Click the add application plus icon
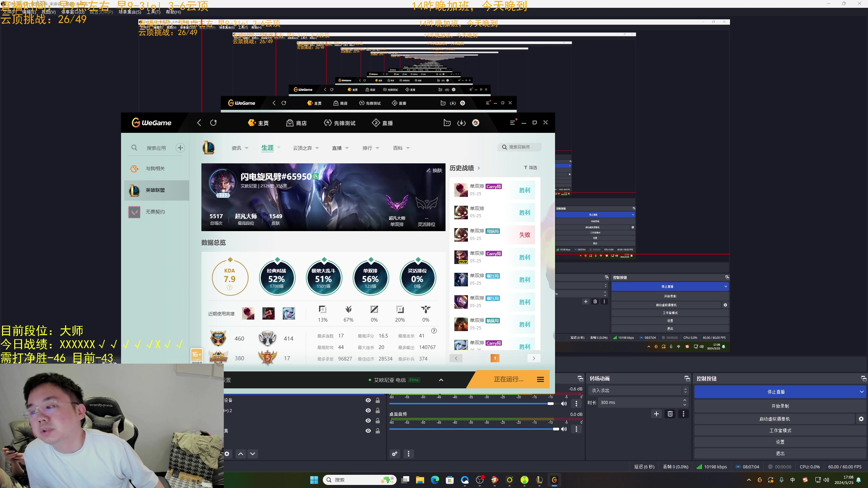This screenshot has height=488, width=868. click(180, 148)
